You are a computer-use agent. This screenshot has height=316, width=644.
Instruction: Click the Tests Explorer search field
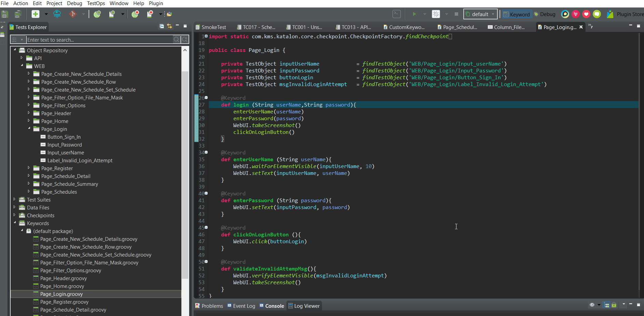coord(99,40)
